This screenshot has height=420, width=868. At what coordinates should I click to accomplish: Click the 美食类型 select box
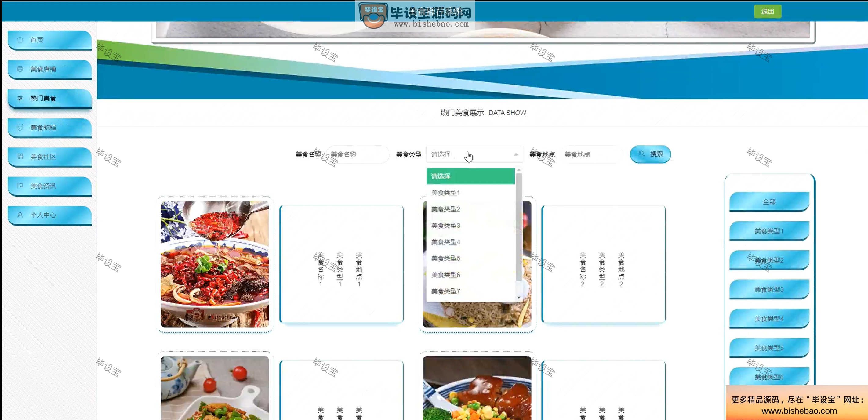tap(474, 154)
